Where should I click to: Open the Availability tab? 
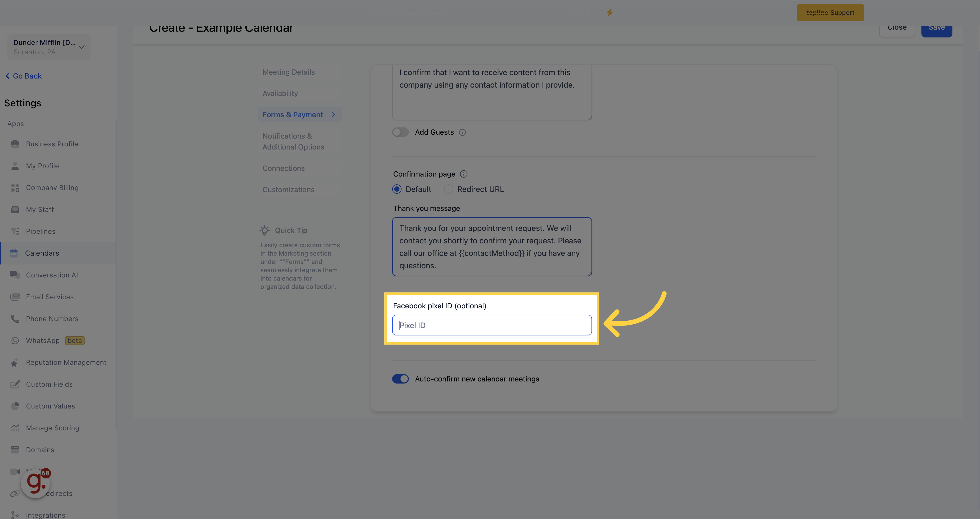click(280, 94)
